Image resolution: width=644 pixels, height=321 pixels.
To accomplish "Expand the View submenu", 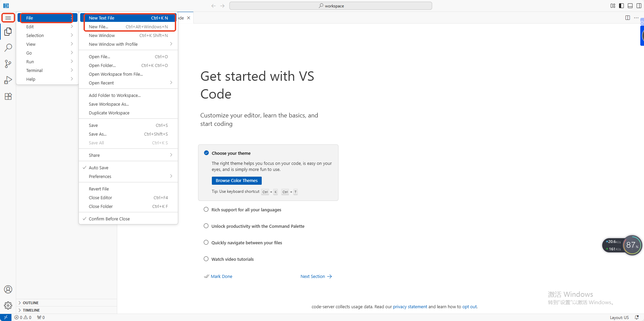I will click(x=47, y=44).
